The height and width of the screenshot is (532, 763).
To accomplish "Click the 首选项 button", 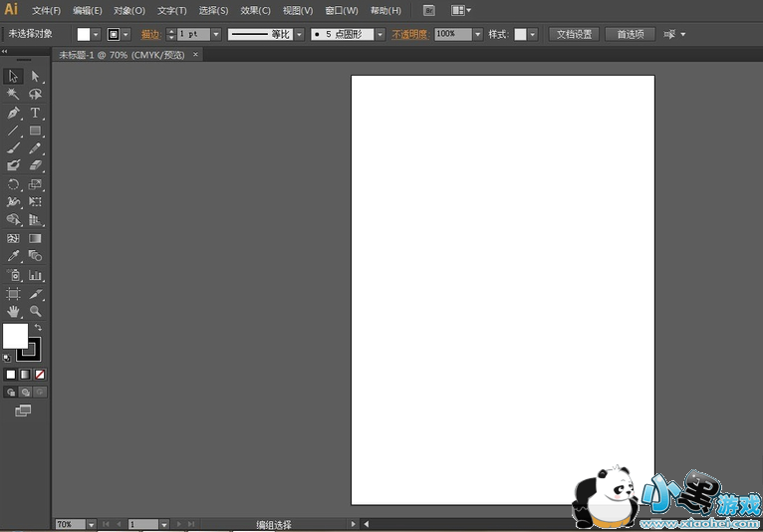I will pyautogui.click(x=630, y=34).
